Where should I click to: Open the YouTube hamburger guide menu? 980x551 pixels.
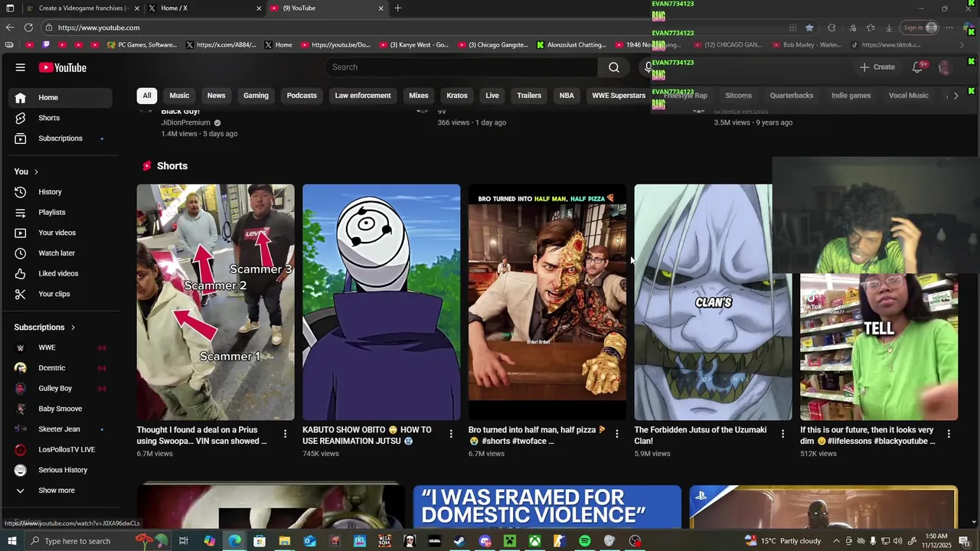coord(21,67)
